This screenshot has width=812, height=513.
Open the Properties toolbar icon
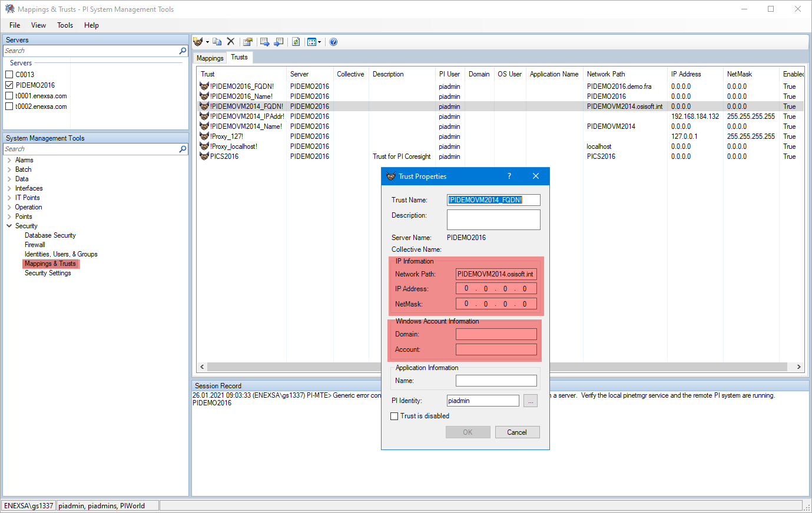[x=248, y=42]
